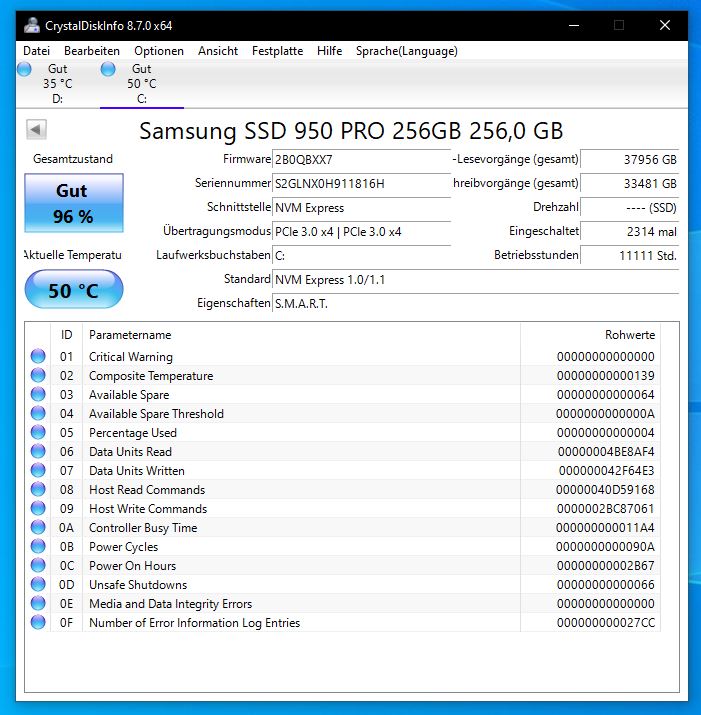Click status orb for Available Spare row
The width and height of the screenshot is (701, 715).
click(x=38, y=394)
